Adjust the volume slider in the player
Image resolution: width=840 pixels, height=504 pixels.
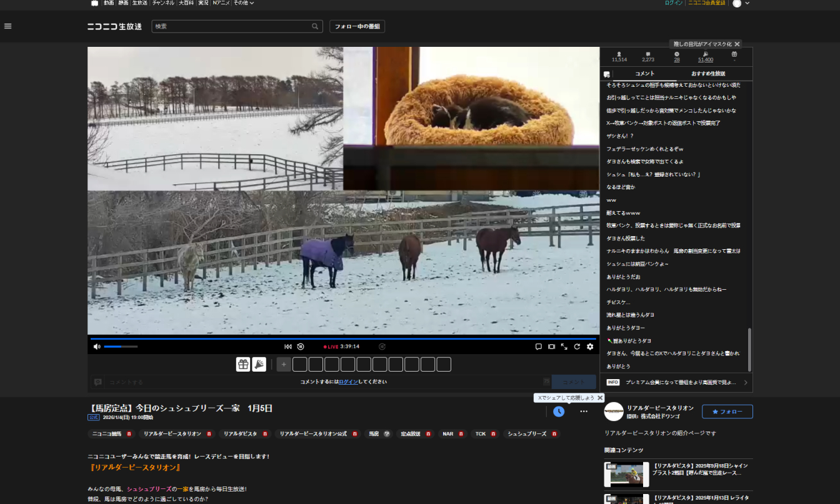pyautogui.click(x=121, y=347)
